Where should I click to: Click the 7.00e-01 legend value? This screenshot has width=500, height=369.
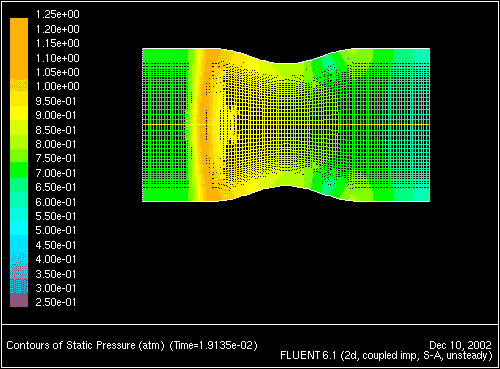coord(56,173)
